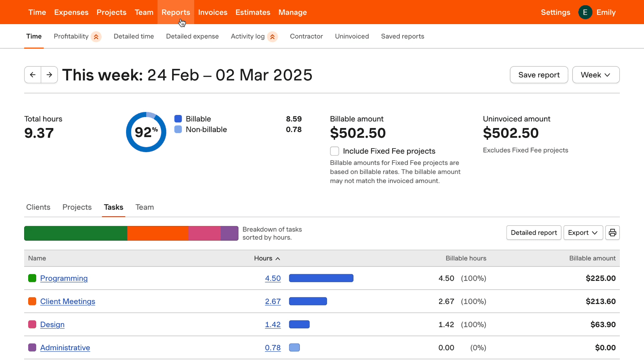Image resolution: width=644 pixels, height=362 pixels.
Task: Switch to the Time report tab
Action: 34,36
